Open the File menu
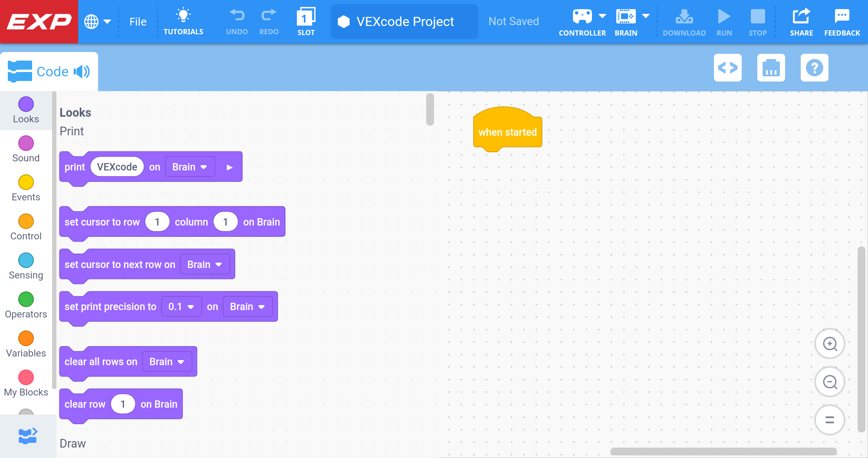868x458 pixels. coord(138,21)
